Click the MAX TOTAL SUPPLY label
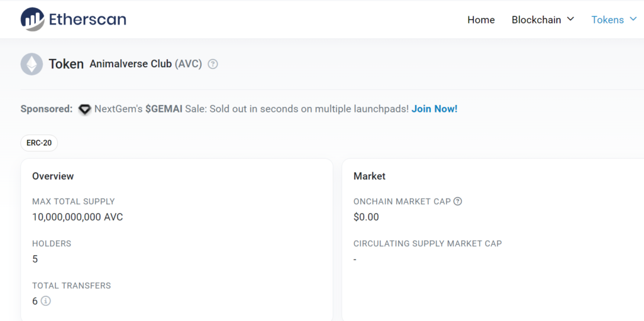The height and width of the screenshot is (321, 644). point(74,202)
